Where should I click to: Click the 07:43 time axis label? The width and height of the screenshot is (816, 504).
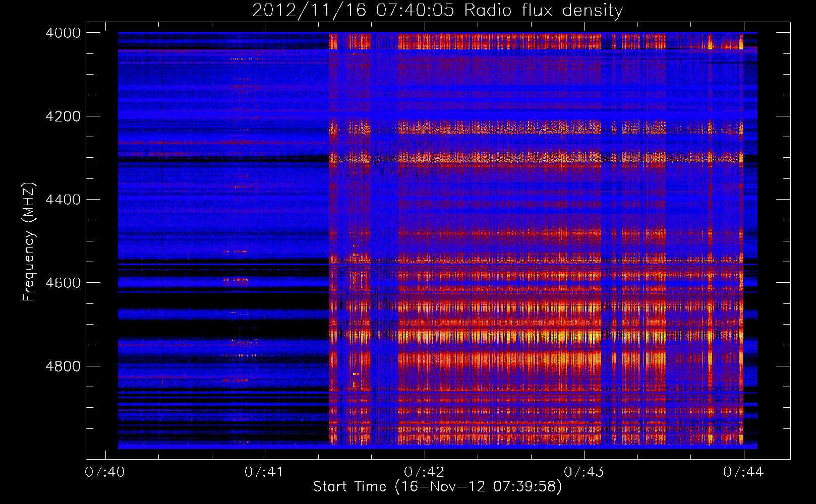tap(584, 472)
